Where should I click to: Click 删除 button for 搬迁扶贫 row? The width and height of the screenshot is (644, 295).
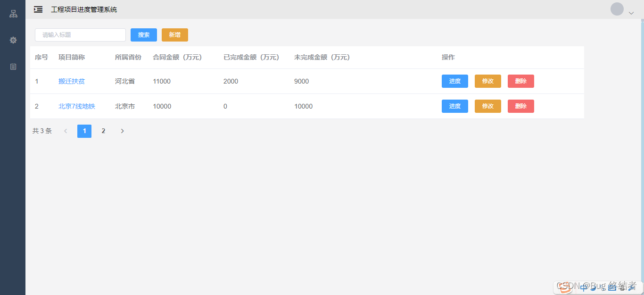[521, 81]
